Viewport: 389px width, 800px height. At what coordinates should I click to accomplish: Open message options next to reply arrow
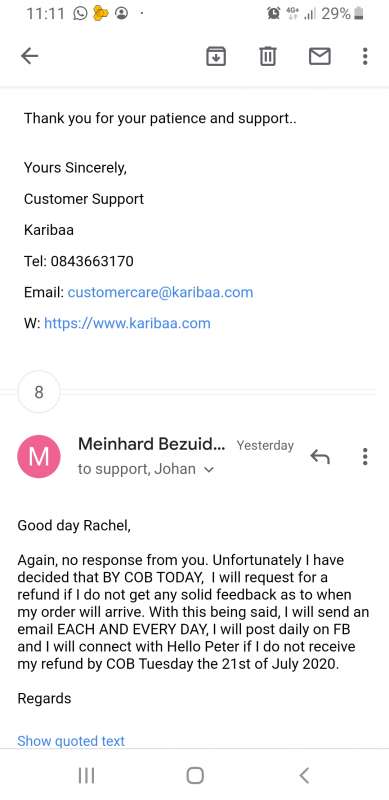point(365,457)
